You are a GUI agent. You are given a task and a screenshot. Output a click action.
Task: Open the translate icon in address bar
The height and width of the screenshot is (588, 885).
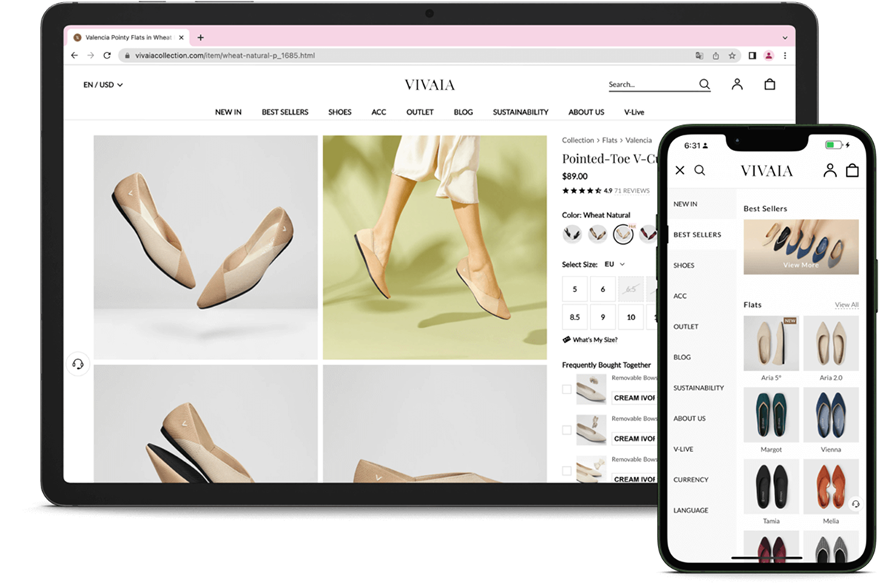699,55
